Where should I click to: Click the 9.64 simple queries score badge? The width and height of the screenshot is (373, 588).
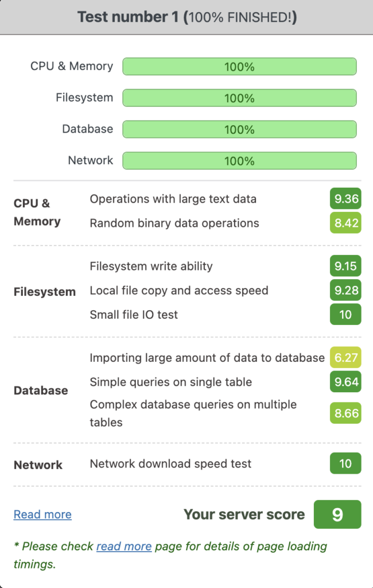coord(345,382)
